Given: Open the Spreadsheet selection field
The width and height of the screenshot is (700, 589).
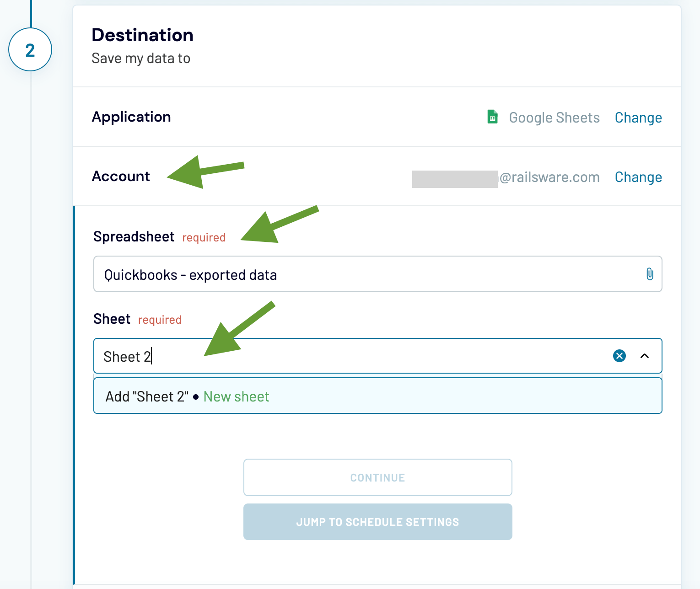Looking at the screenshot, I should pyautogui.click(x=320, y=274).
